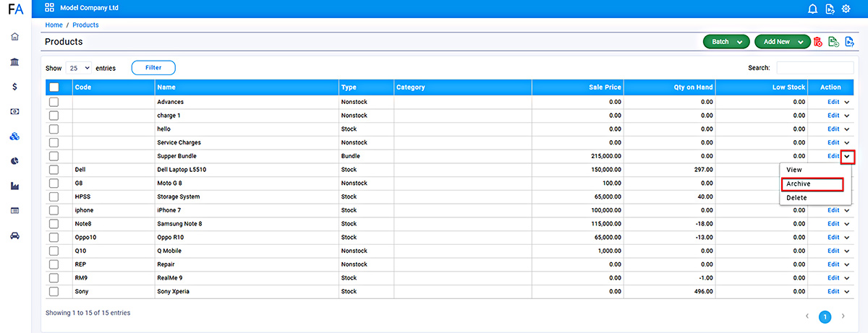Check the Repair row checkbox
The width and height of the screenshot is (868, 333).
pos(54,264)
